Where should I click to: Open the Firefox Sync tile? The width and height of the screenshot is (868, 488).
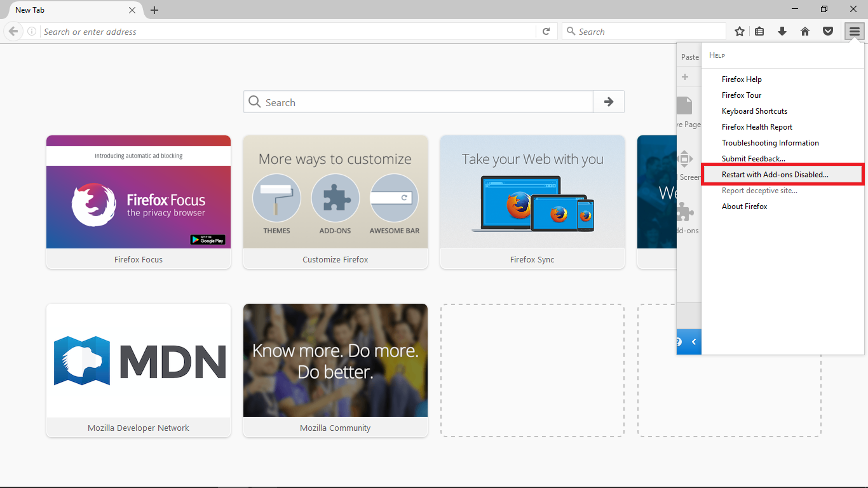[x=532, y=201]
